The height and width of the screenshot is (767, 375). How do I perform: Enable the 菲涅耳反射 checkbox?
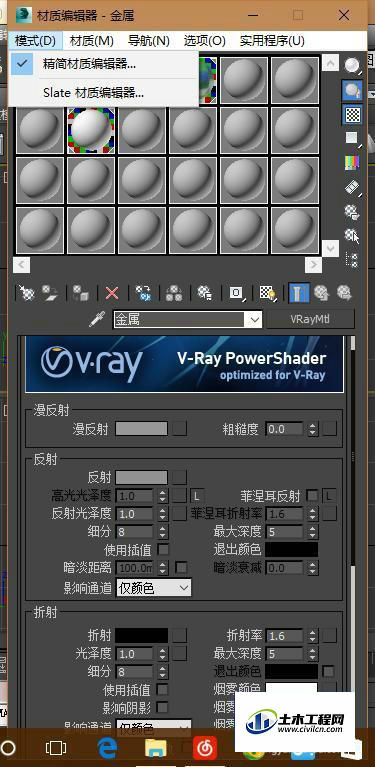click(312, 496)
